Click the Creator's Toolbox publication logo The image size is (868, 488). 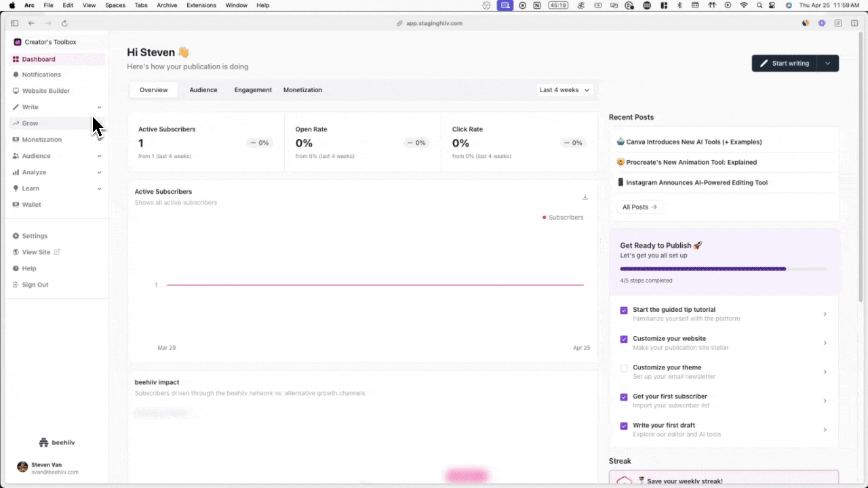[x=18, y=42]
